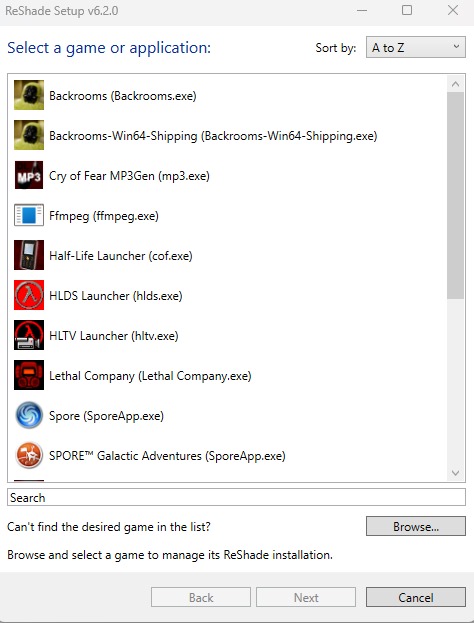Click the scrollbar down arrow

tap(455, 473)
